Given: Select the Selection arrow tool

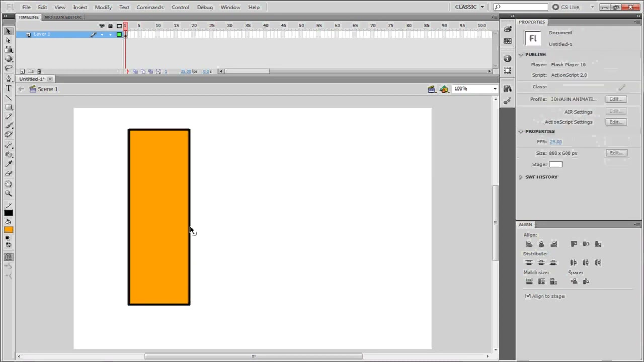Looking at the screenshot, I should pos(8,31).
